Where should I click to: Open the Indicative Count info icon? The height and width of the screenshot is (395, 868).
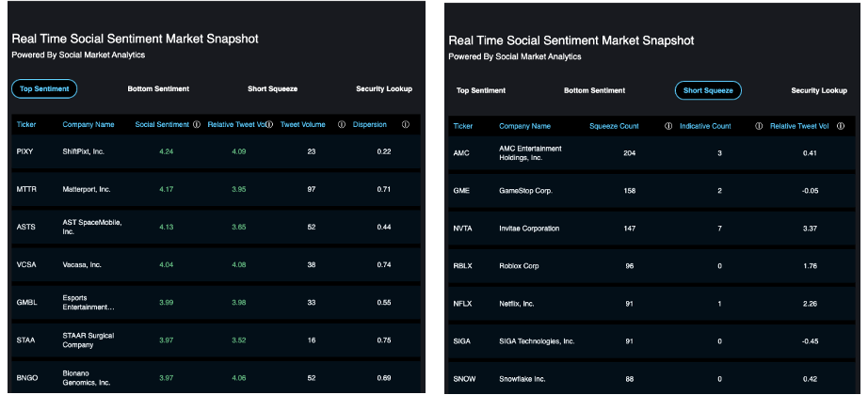click(758, 126)
